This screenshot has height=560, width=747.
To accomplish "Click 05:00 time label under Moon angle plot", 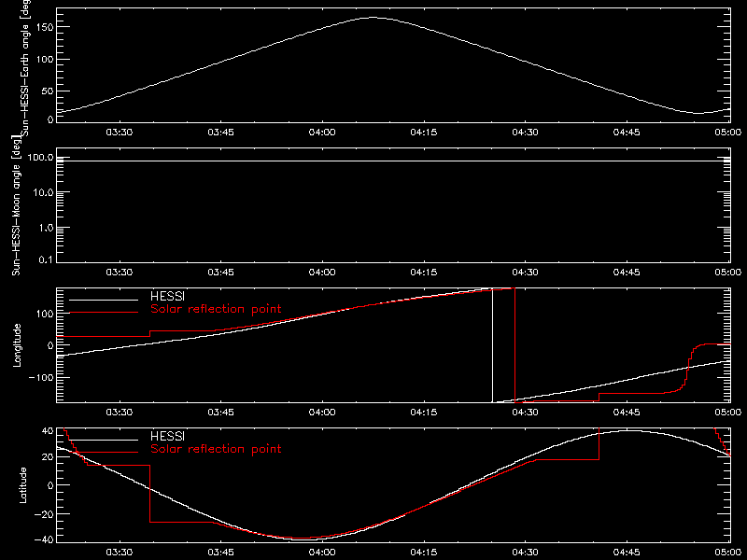I will (728, 272).
